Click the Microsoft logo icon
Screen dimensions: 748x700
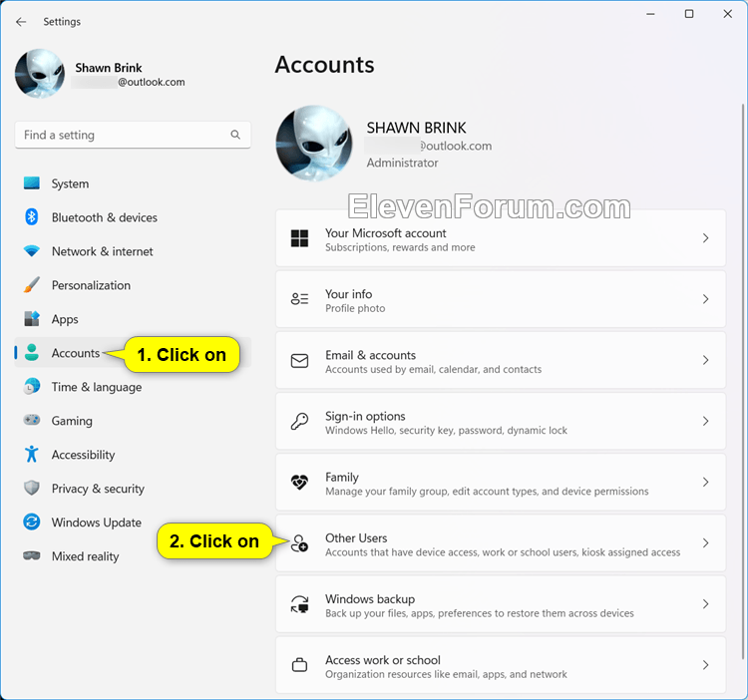coord(299,238)
